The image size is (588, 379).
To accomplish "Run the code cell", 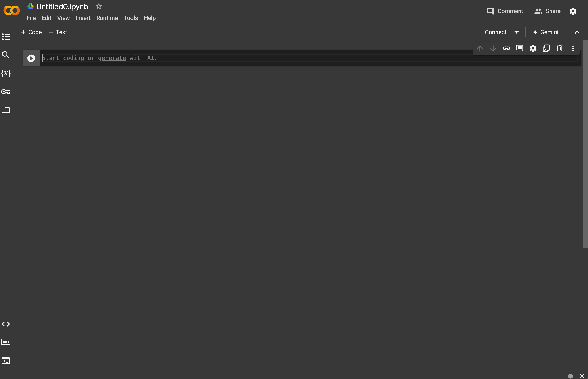I will click(x=31, y=58).
